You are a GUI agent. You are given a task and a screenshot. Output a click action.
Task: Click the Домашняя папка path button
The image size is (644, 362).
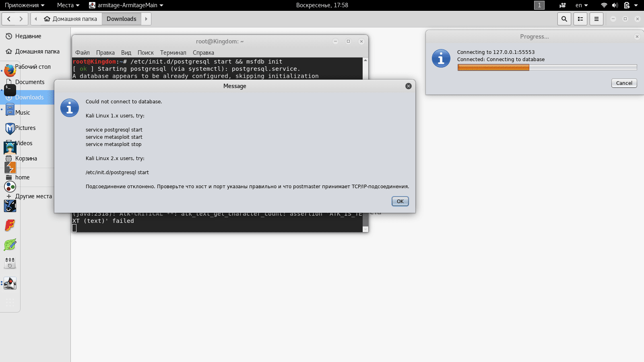70,19
